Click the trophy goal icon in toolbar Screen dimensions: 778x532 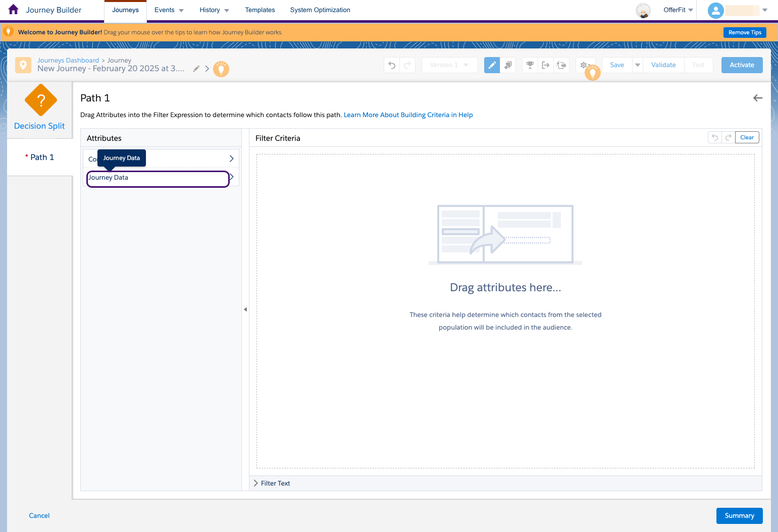[x=530, y=65]
